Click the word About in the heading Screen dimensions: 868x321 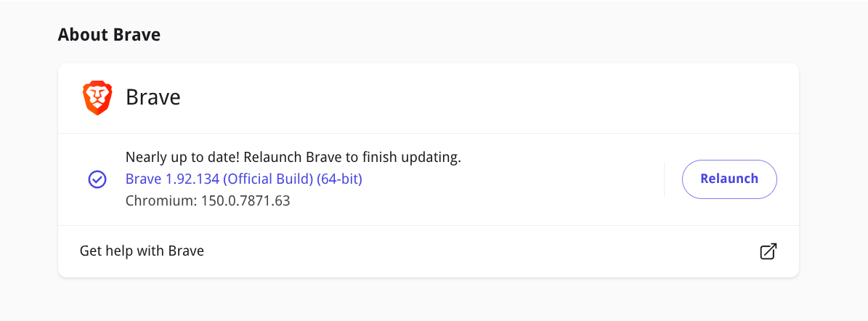tap(84, 35)
